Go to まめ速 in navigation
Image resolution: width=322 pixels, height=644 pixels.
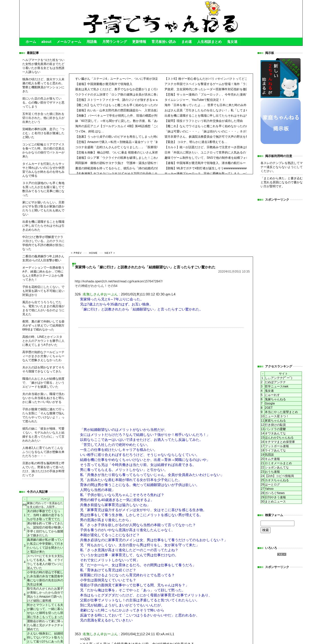pyautogui.click(x=187, y=42)
